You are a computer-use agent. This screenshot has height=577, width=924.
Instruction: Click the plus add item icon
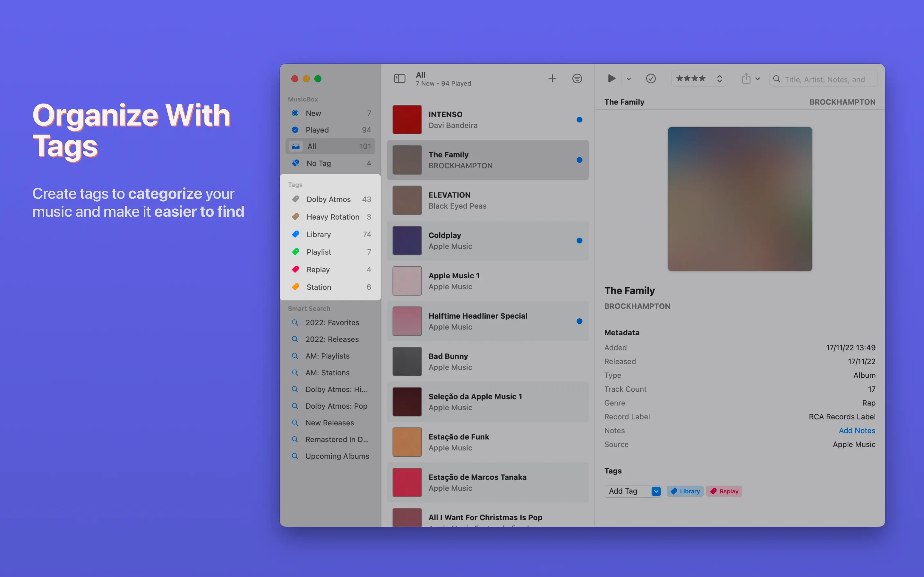[552, 79]
